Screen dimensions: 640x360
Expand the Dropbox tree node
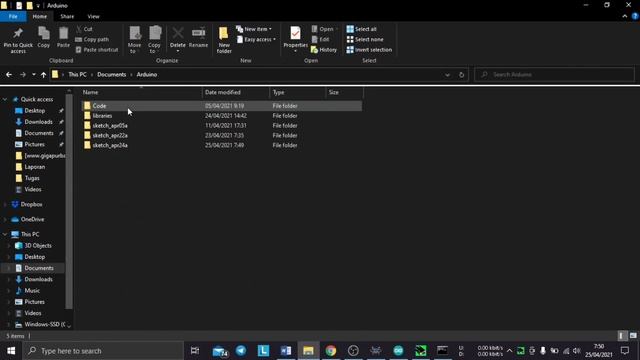pyautogui.click(x=5, y=204)
